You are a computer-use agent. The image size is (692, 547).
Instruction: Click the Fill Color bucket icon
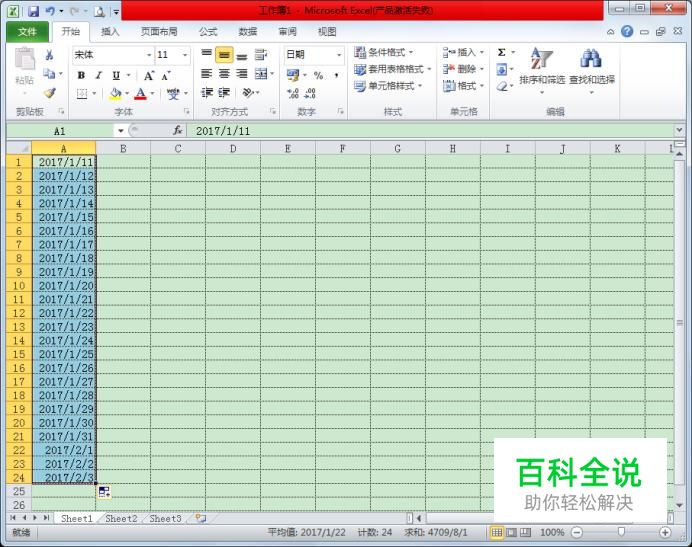tap(115, 93)
